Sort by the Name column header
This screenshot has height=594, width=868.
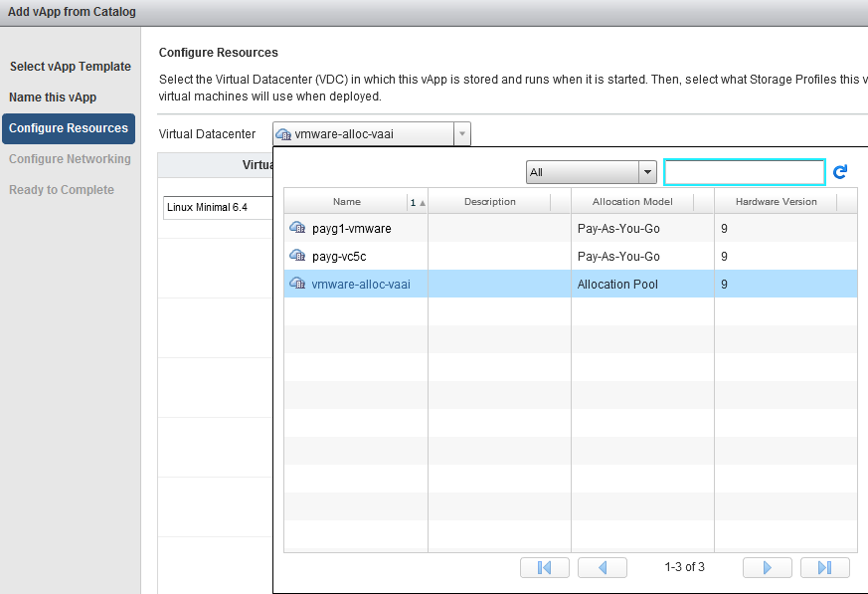click(x=347, y=202)
